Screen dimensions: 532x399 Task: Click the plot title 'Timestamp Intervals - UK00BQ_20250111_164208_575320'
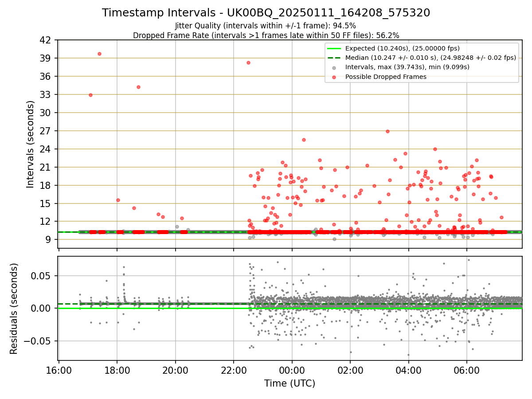coord(266,13)
